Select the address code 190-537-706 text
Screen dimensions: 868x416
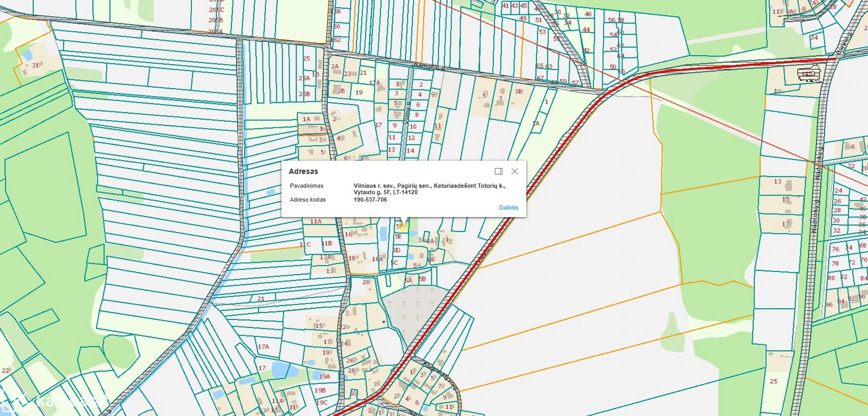(370, 200)
